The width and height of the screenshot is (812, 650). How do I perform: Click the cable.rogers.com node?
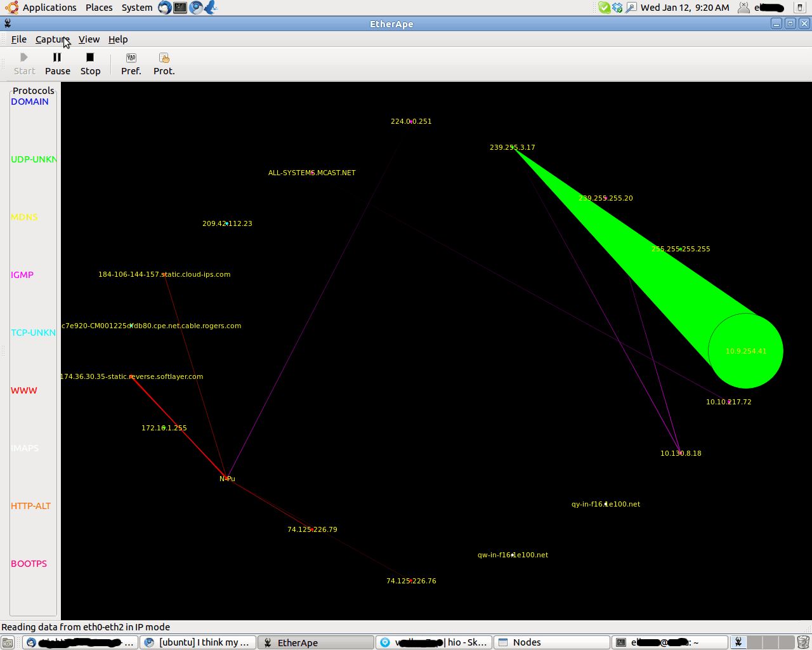point(151,326)
